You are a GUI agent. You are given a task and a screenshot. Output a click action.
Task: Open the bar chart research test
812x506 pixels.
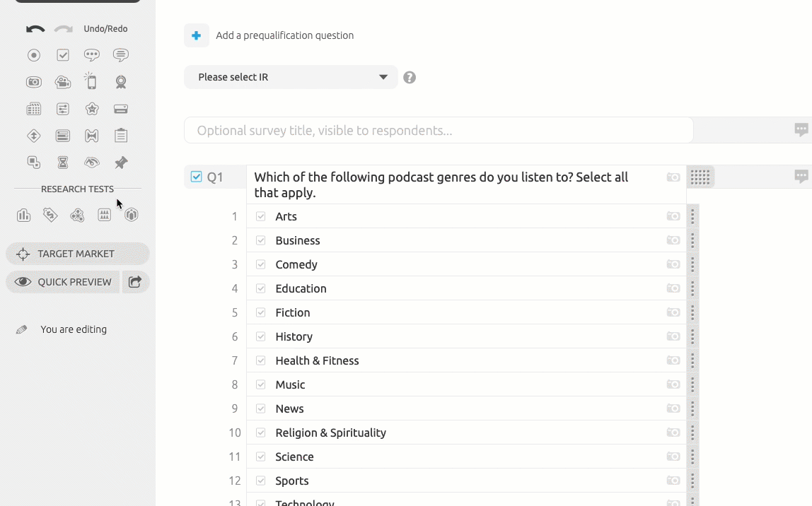24,215
